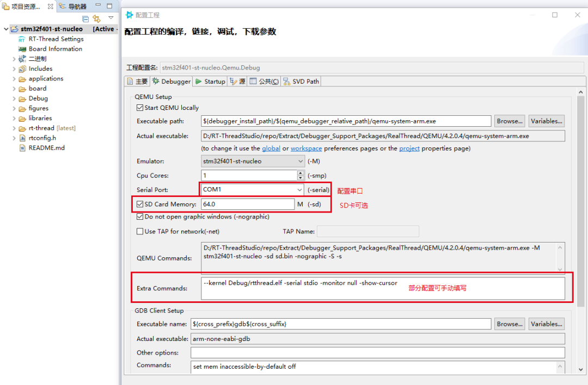Image resolution: width=588 pixels, height=385 pixels.
Task: Collapse the stm32f401-st-nucleo project node
Action: 5,29
